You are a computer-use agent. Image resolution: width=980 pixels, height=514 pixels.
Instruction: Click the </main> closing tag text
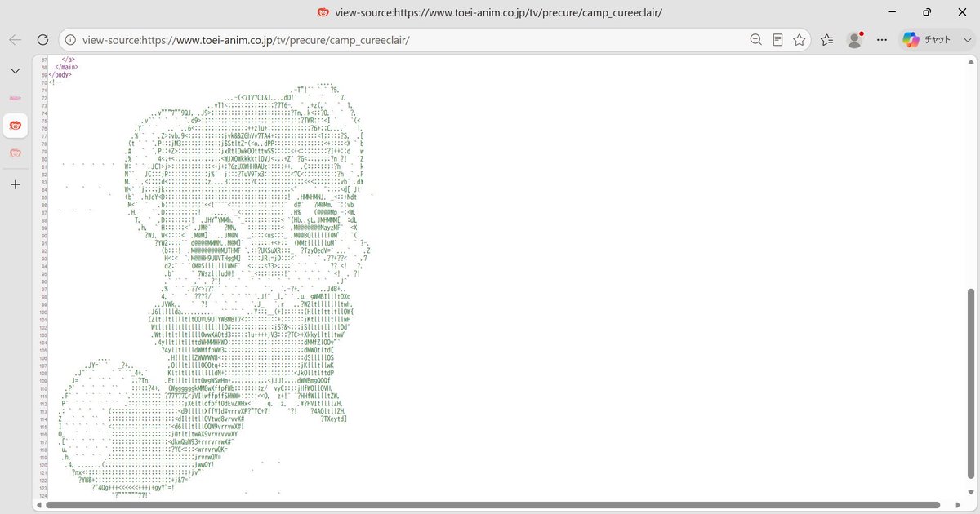(66, 67)
